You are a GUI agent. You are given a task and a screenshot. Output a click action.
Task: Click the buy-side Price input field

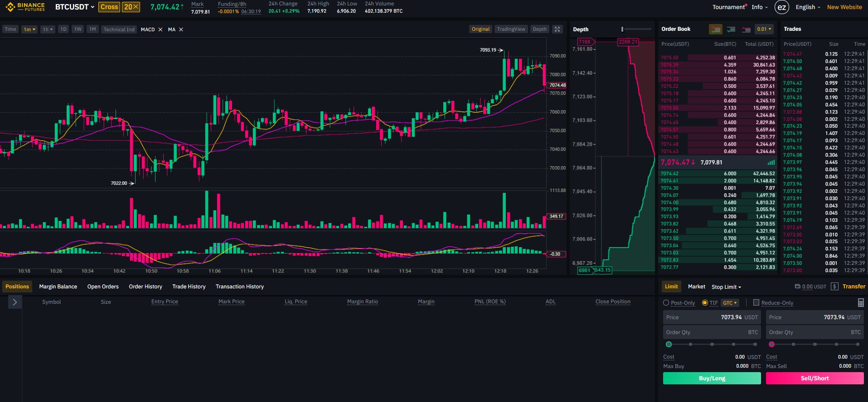coord(712,317)
